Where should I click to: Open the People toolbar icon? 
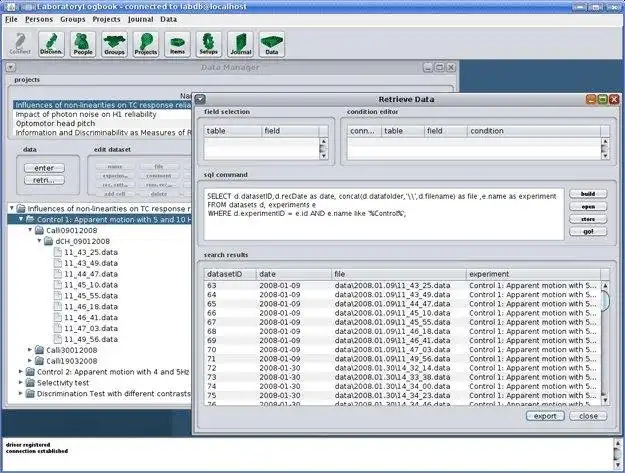tap(83, 44)
